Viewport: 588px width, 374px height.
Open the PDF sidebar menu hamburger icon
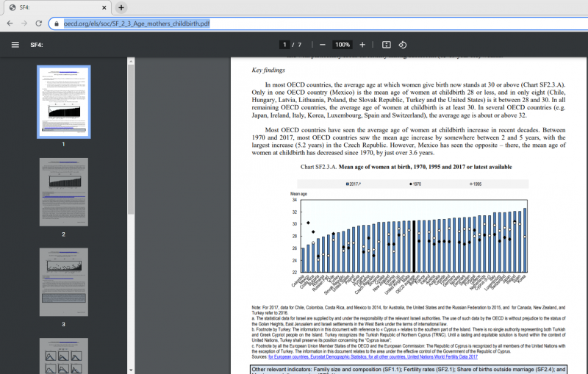[15, 45]
